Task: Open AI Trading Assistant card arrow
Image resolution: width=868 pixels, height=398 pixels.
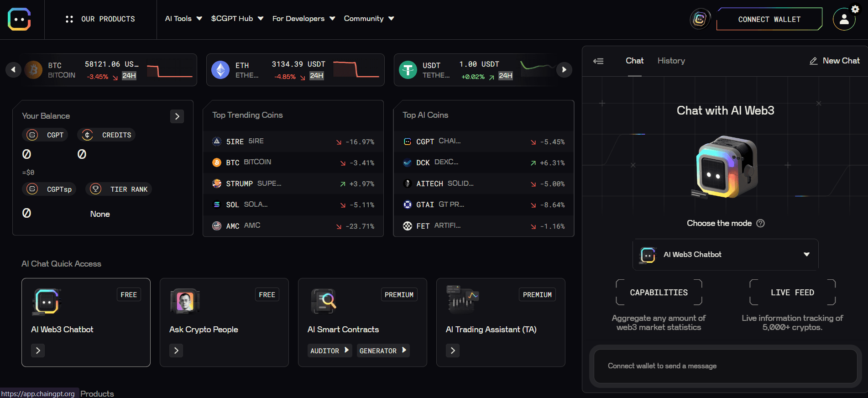Action: pyautogui.click(x=453, y=351)
